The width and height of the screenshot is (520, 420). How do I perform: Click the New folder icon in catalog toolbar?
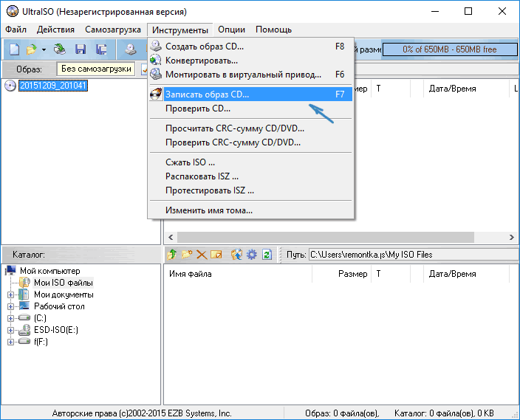coord(187,255)
